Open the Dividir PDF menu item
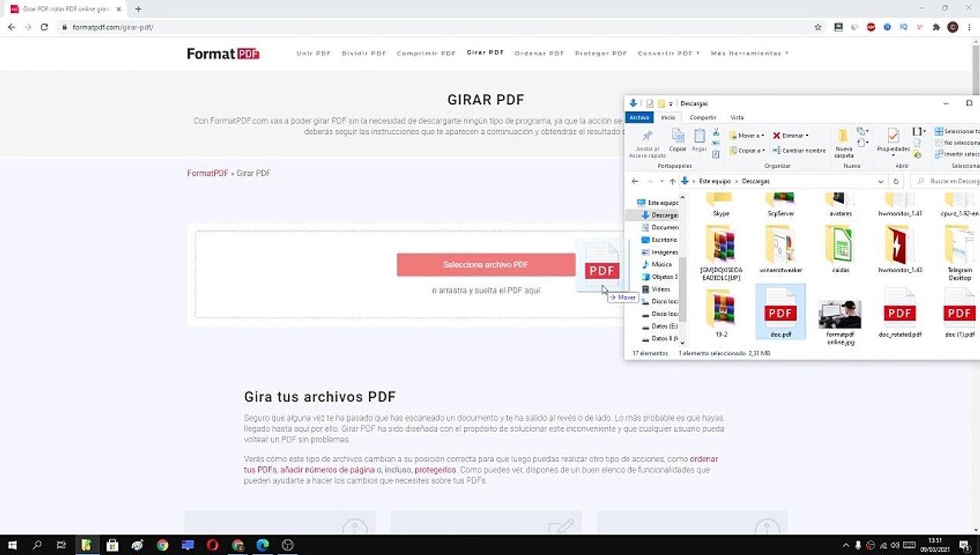 click(x=364, y=53)
